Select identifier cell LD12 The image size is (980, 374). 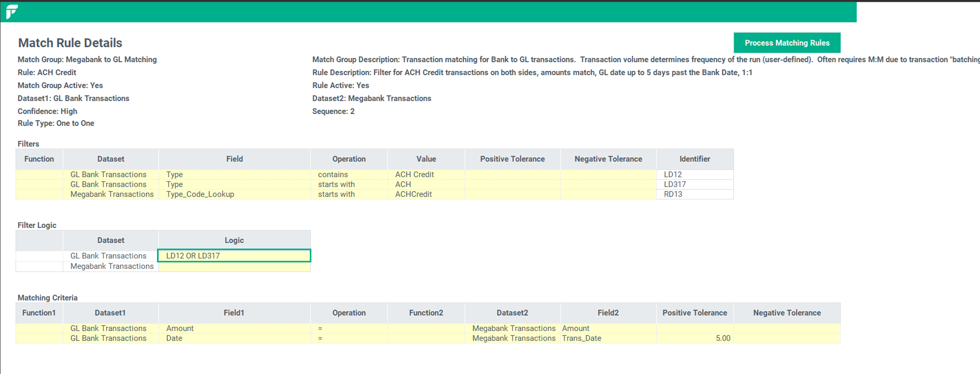[695, 174]
